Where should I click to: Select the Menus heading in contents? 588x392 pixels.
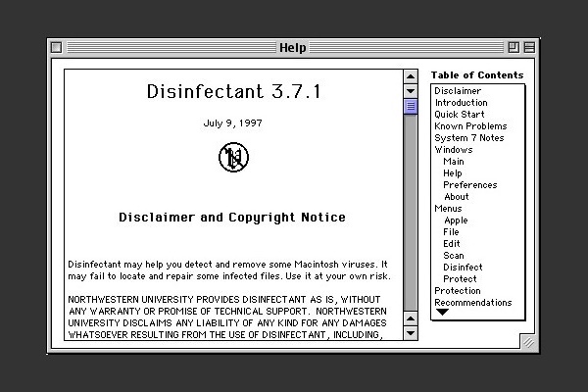[x=449, y=209]
